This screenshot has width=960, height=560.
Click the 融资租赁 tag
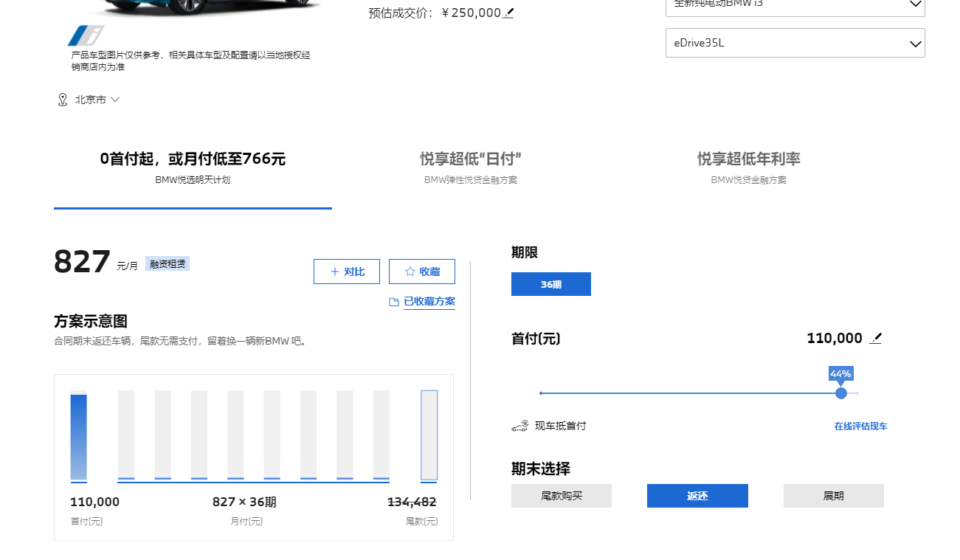pyautogui.click(x=168, y=263)
